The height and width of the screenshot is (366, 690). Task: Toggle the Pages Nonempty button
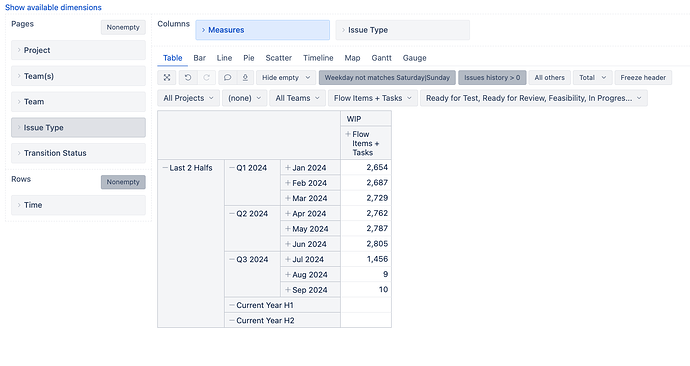click(123, 27)
